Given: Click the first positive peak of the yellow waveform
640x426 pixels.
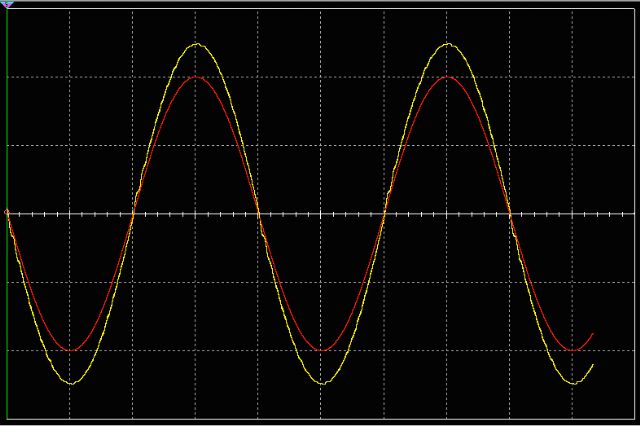Looking at the screenshot, I should point(197,44).
